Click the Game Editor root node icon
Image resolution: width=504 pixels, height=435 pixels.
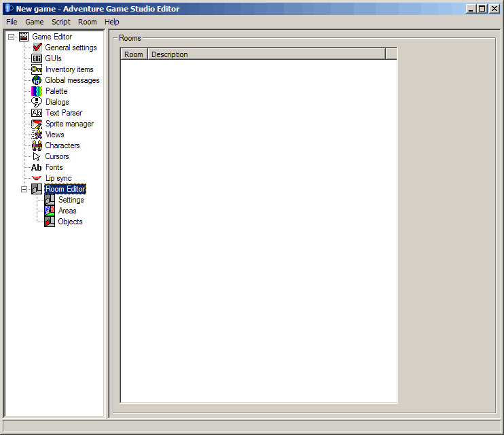pyautogui.click(x=24, y=37)
